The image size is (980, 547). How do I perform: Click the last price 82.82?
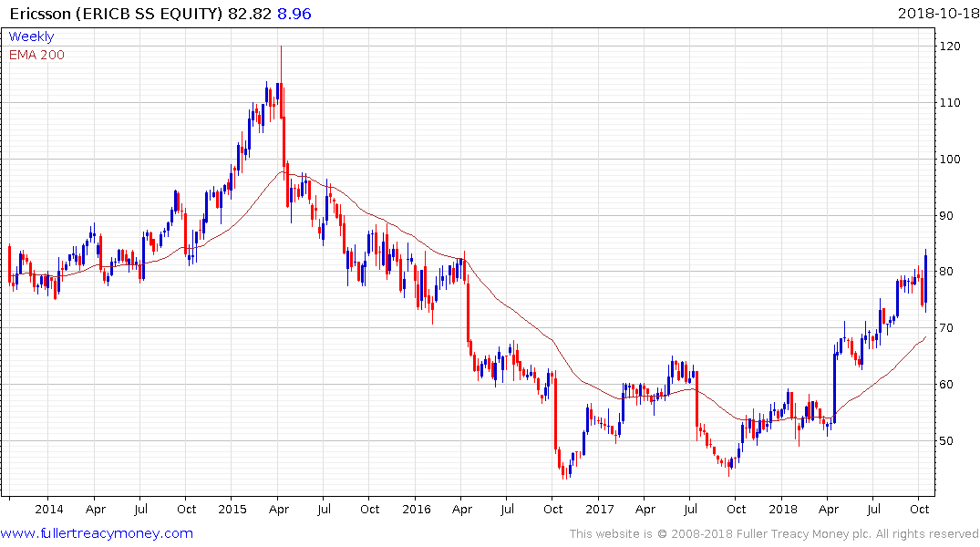[x=250, y=14]
